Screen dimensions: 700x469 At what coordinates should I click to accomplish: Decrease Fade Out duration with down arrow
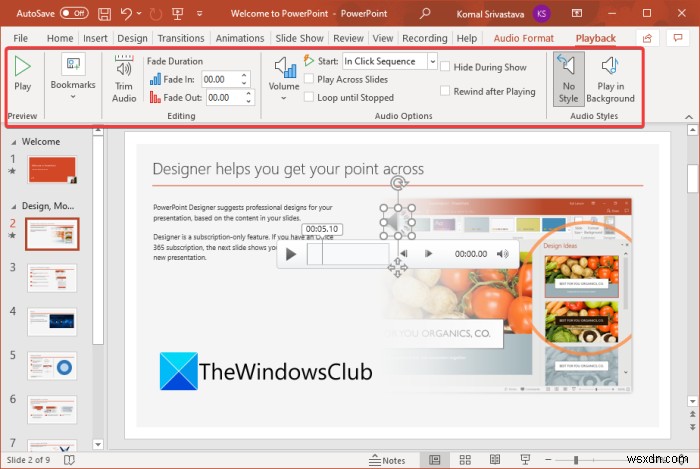coord(249,102)
